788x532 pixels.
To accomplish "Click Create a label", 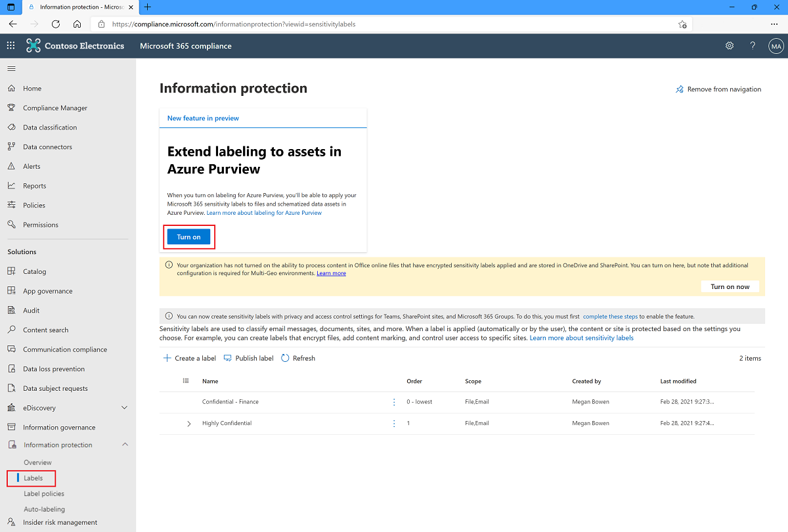I will (189, 358).
